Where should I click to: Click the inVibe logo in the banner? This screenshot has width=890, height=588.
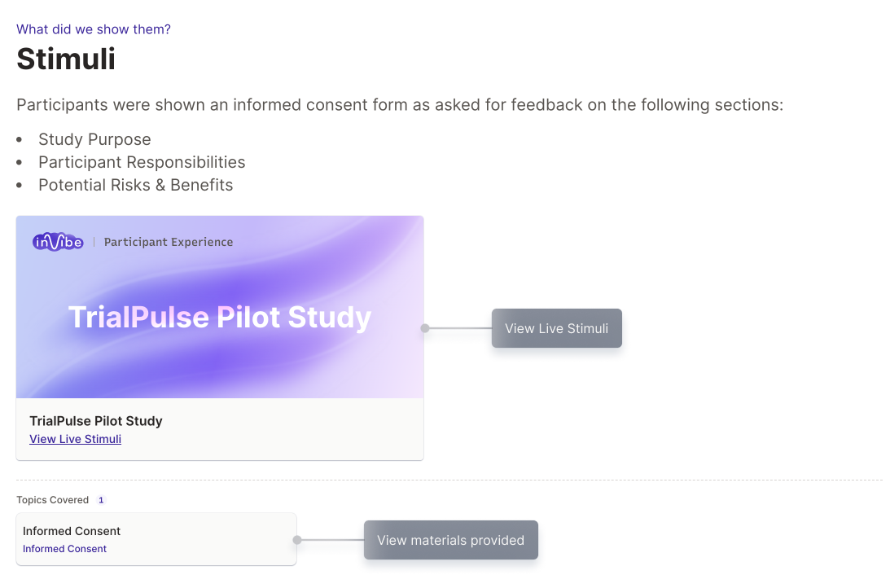(x=58, y=242)
